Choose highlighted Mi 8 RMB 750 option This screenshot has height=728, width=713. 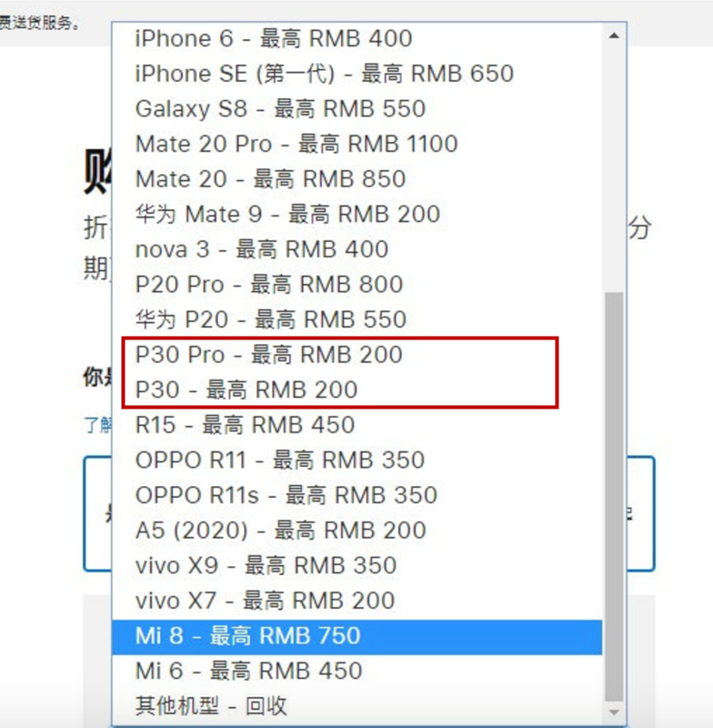(357, 636)
